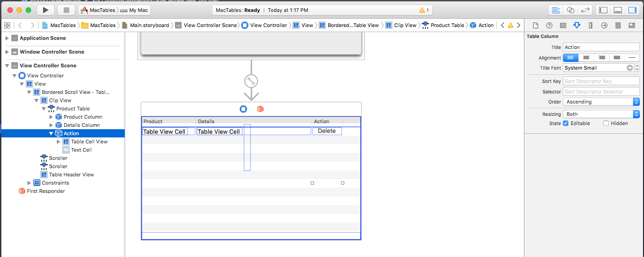
Task: Click the segue connector circle
Action: [x=251, y=82]
